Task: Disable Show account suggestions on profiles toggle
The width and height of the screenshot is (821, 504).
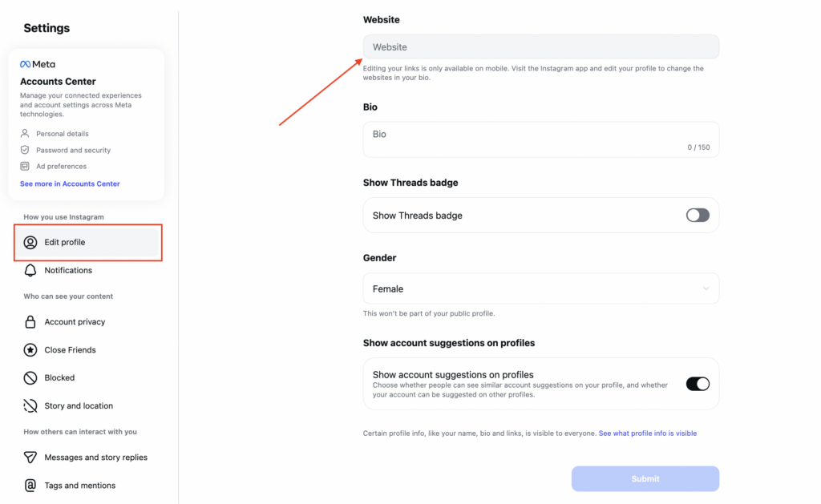Action: coord(698,385)
